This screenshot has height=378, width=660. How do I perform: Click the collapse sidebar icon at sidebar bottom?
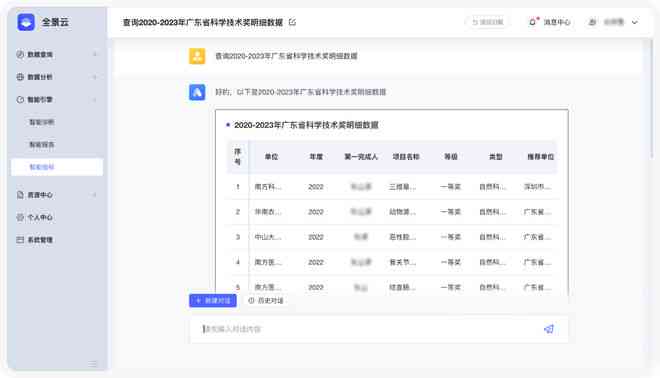[x=93, y=364]
